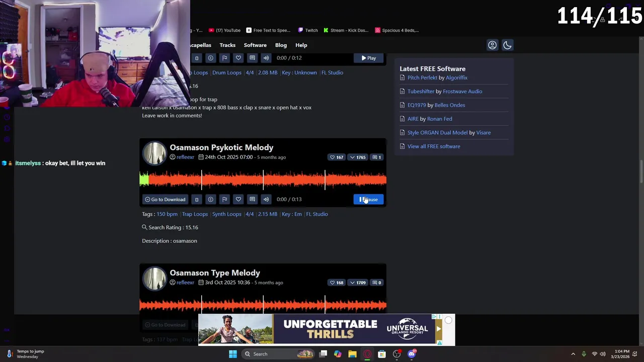
Task: Click refleexr avatar beside Osamason Type Melody
Action: click(154, 278)
